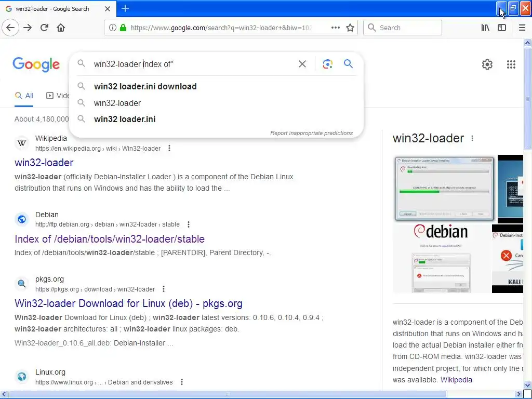Image resolution: width=532 pixels, height=399 pixels.
Task: Click the horizontal scrollbar right arrow
Action: pos(518,394)
